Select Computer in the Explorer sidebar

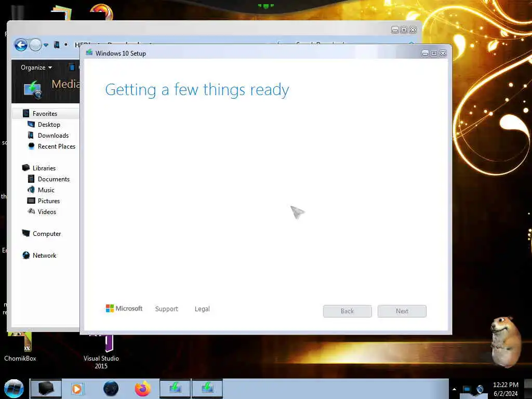pos(47,234)
